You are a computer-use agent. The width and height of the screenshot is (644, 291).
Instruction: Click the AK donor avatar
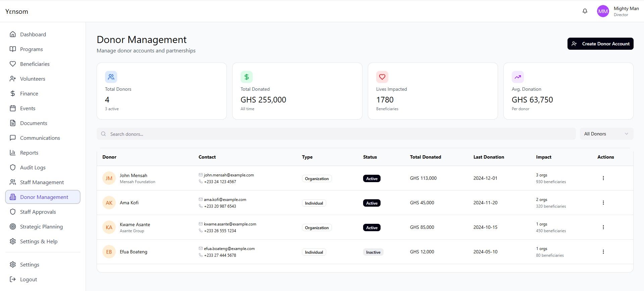[x=109, y=203]
